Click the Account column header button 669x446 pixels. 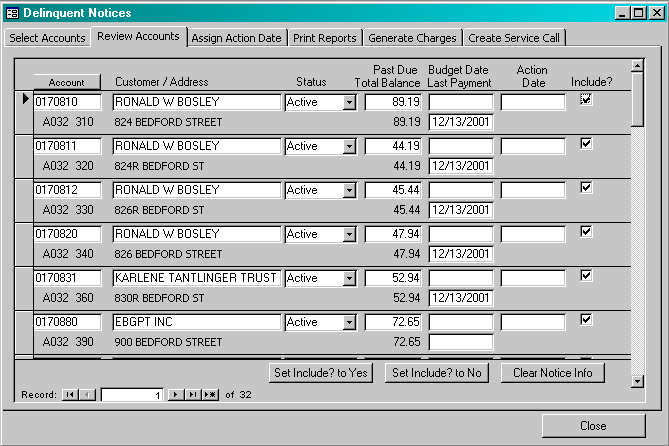pos(67,82)
